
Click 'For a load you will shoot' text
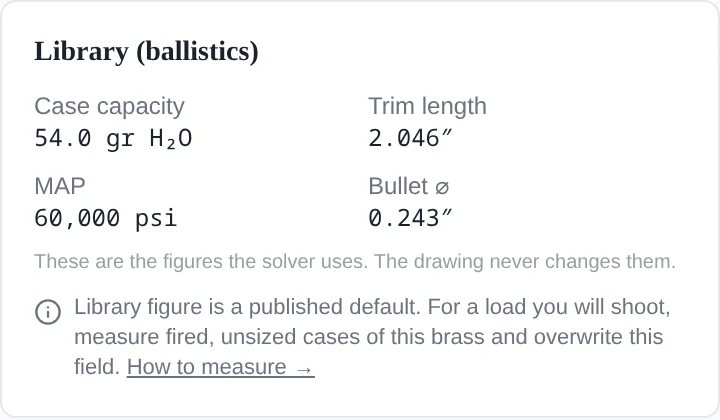click(x=549, y=307)
